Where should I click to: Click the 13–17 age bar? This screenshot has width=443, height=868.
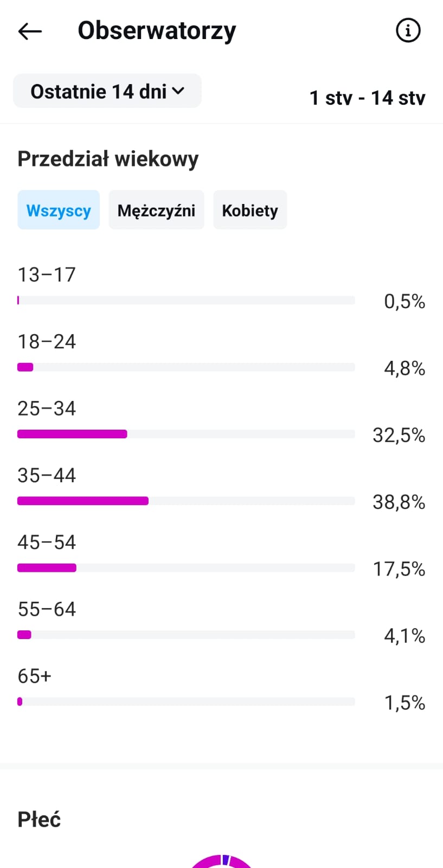click(x=186, y=300)
